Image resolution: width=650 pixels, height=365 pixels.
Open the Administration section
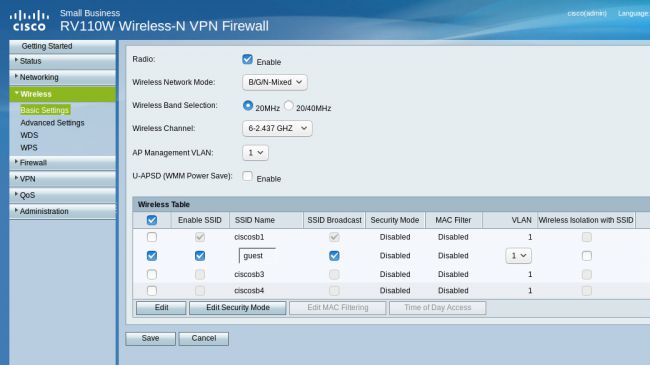point(63,211)
